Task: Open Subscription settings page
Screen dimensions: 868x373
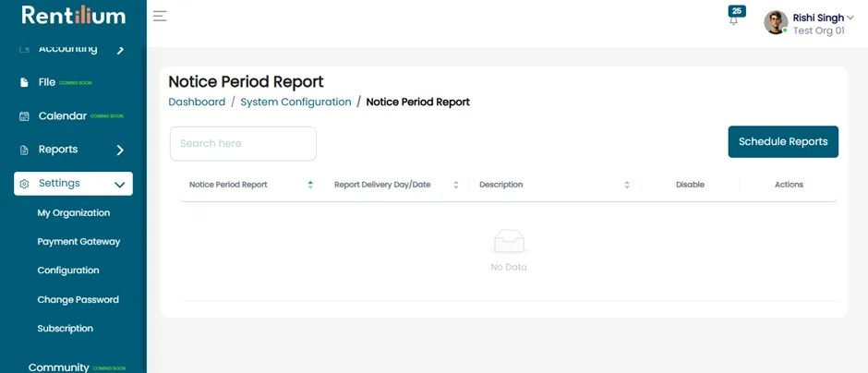Action: [66, 329]
